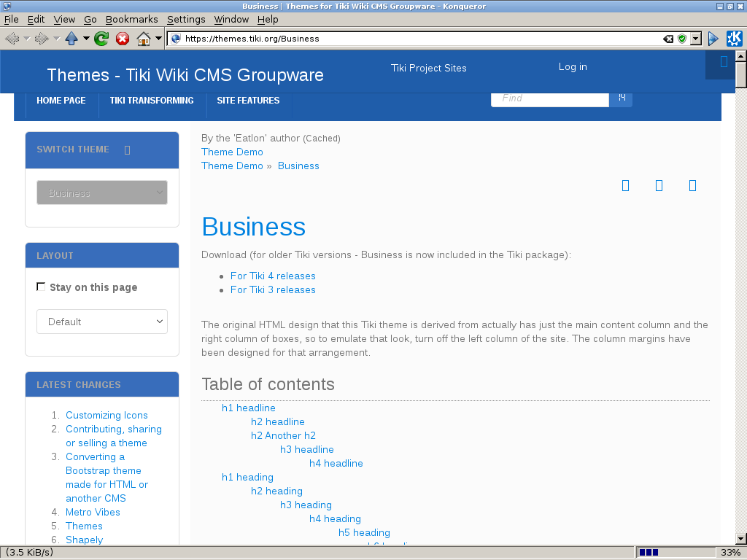Open the File menu
The height and width of the screenshot is (560, 747).
click(12, 20)
